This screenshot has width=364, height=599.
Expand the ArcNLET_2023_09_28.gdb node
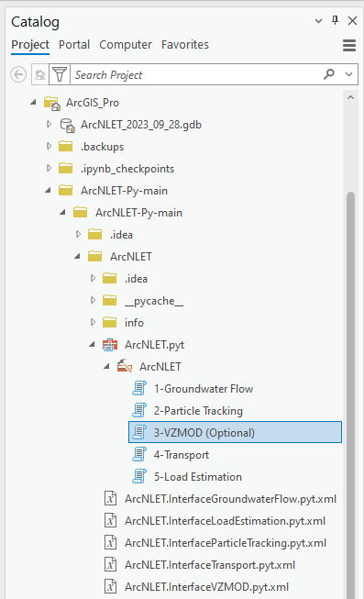[49, 124]
